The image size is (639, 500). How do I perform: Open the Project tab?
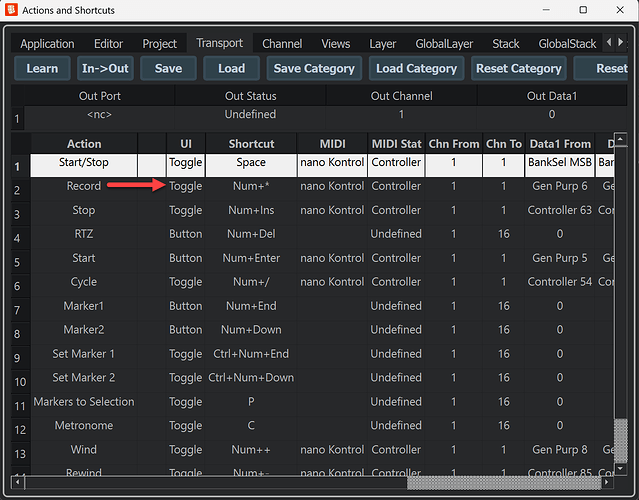point(159,44)
